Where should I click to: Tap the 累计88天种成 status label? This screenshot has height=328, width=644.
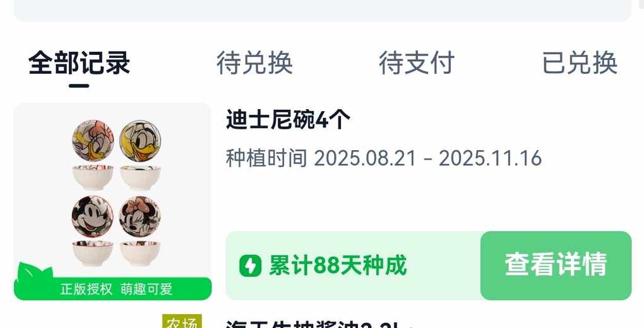click(x=338, y=266)
